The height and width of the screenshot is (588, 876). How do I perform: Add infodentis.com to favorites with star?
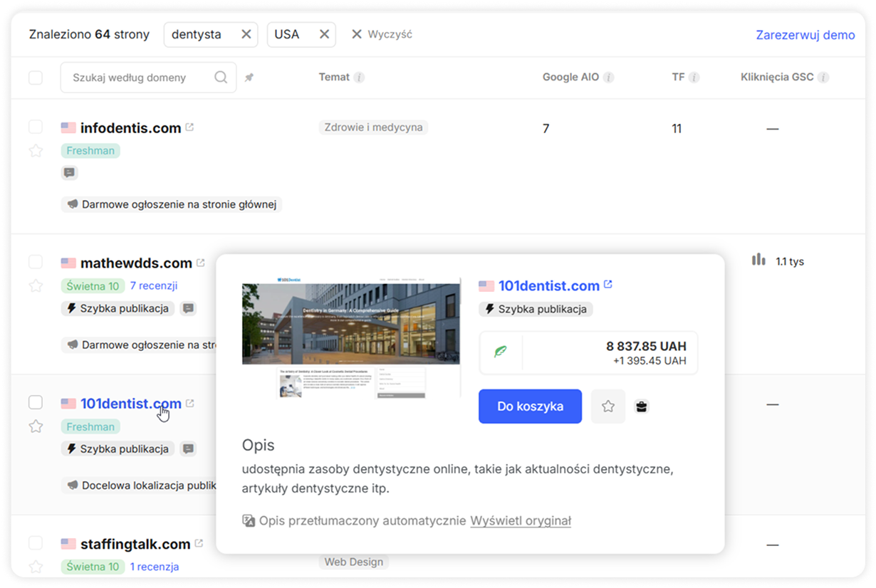click(x=36, y=151)
